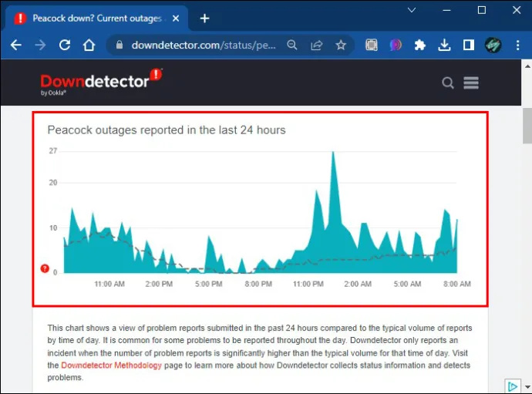This screenshot has width=532, height=394.
Task: Click the 11:00 AM axis label
Action: click(109, 284)
